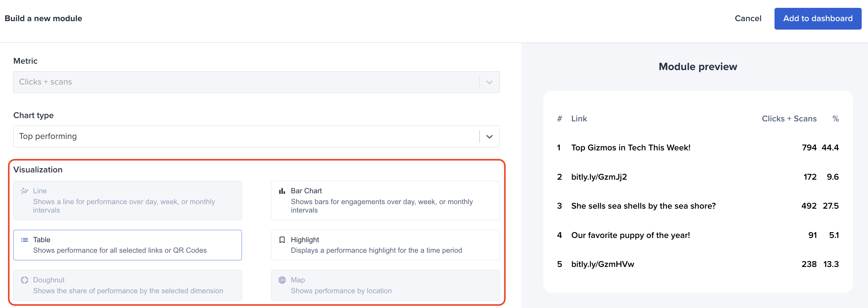Click the % column header
Image resolution: width=868 pixels, height=308 pixels.
(x=836, y=118)
